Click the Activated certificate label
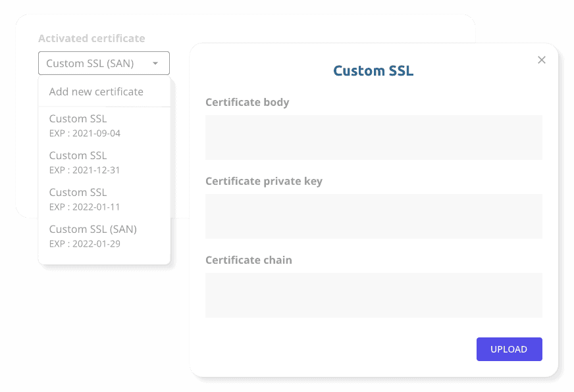Viewport: 574px width, 392px height. 91,38
